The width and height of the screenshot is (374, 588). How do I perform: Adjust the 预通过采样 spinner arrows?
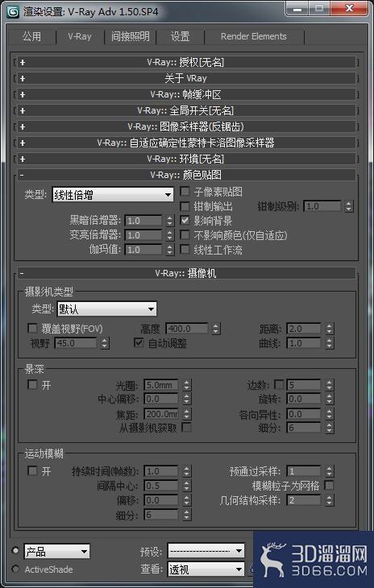pos(330,471)
